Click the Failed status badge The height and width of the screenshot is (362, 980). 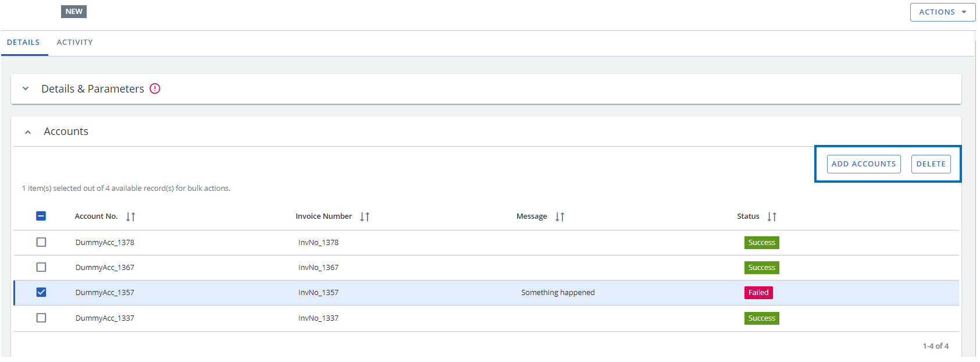(758, 293)
